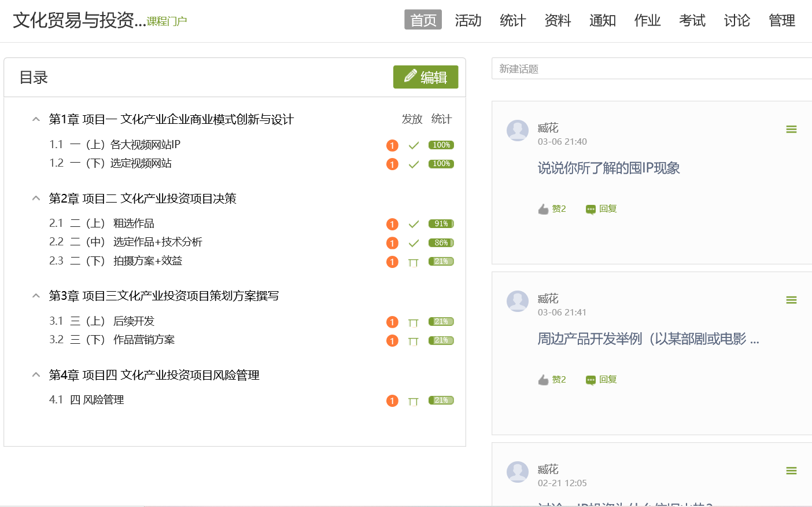The width and height of the screenshot is (812, 507).
Task: Collapse chapter 1 文化产业企业商业模式创新与设计
Action: [36, 119]
